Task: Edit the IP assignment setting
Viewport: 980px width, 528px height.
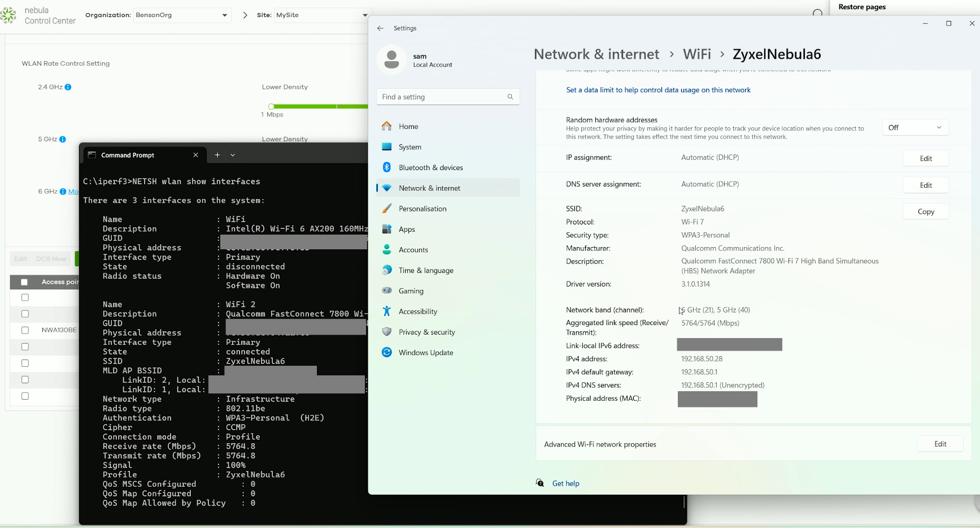Action: (x=926, y=158)
